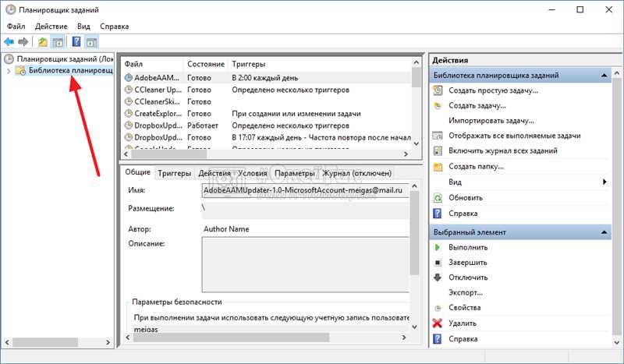
Task: Open the Вид submenu arrow in Actions
Action: [x=604, y=182]
